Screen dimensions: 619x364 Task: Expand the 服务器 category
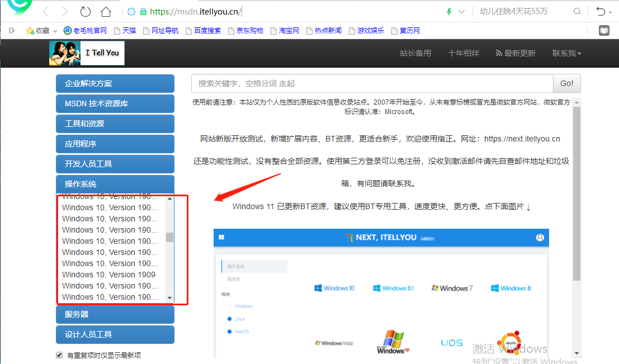click(115, 314)
